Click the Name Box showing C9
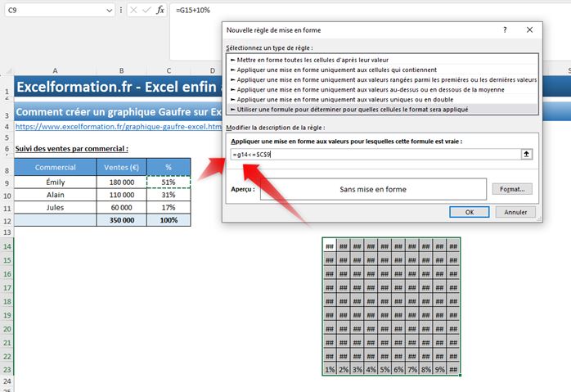 tap(55, 10)
